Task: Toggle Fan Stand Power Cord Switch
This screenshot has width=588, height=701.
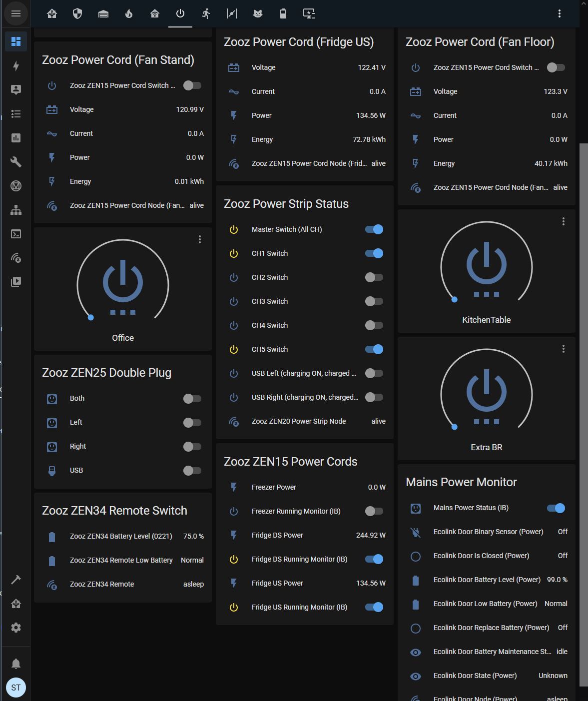Action: [x=192, y=85]
